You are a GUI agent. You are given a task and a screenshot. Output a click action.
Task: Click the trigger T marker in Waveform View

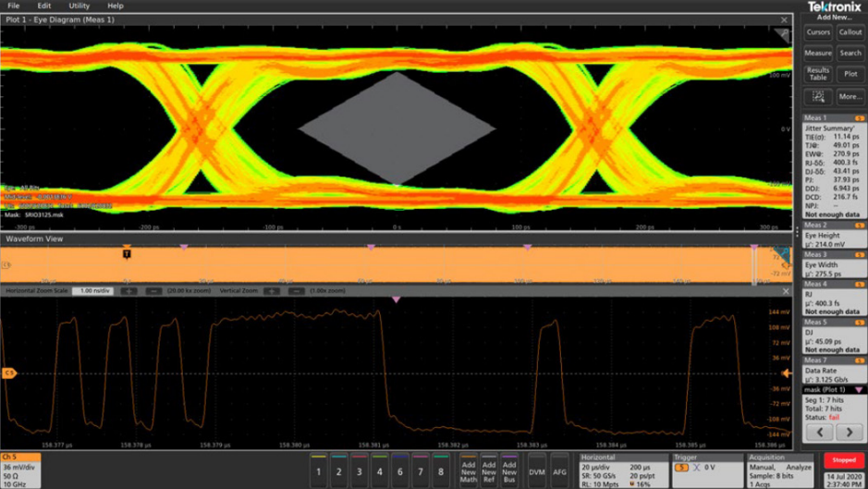(127, 253)
